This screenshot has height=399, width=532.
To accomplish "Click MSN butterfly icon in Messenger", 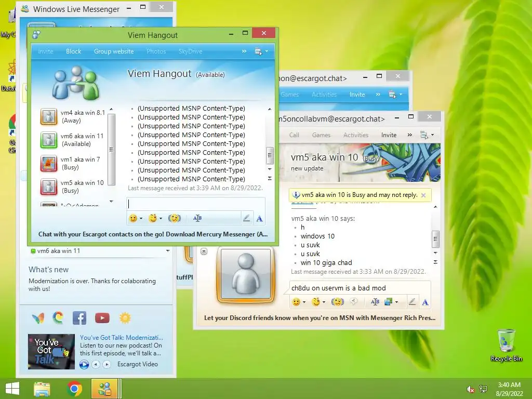I will pyautogui.click(x=38, y=318).
